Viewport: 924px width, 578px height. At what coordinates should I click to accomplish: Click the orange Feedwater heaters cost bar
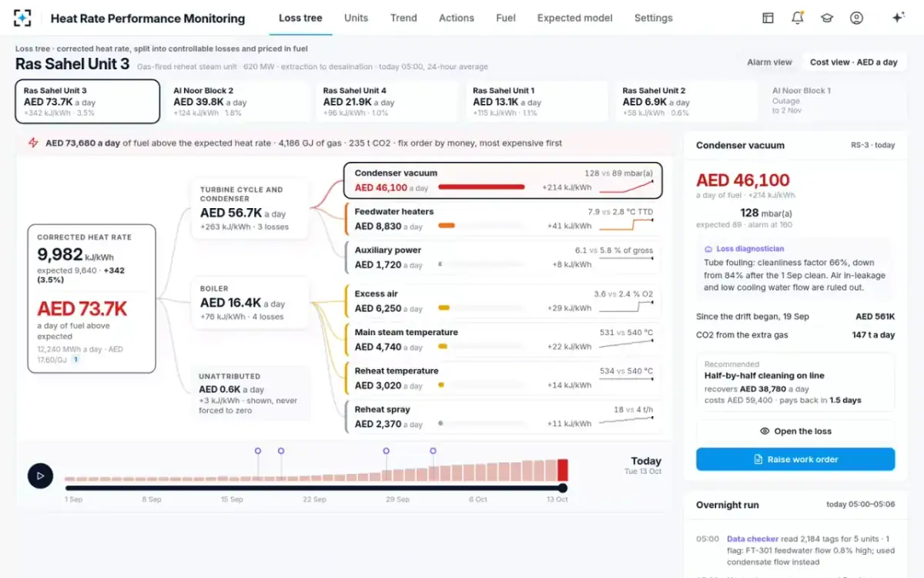point(447,226)
